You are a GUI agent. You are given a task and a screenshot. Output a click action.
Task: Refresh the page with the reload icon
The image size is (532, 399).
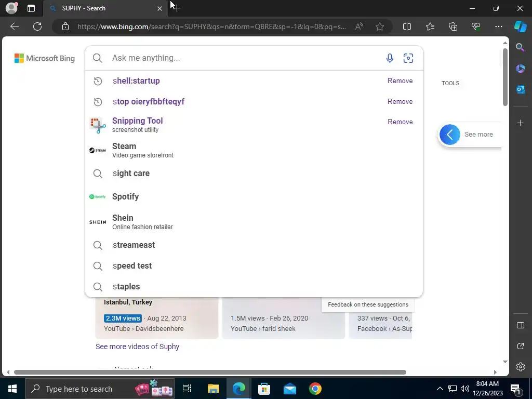37,26
